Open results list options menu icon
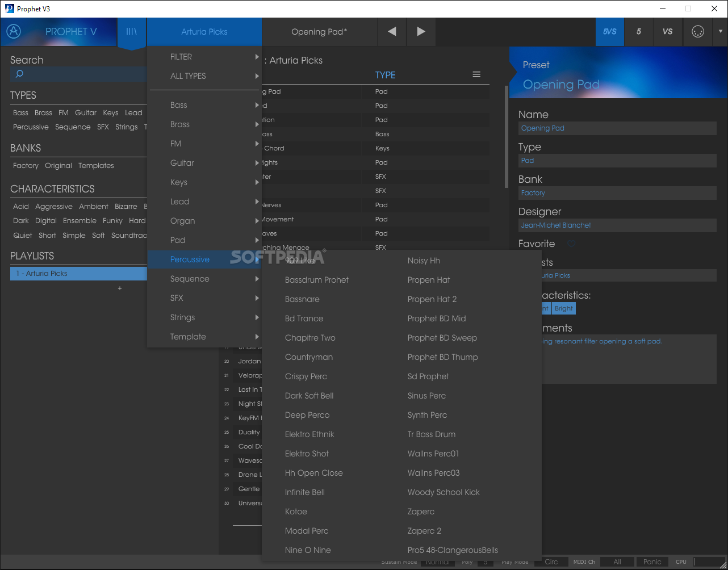Viewport: 728px width, 570px height. coord(476,74)
